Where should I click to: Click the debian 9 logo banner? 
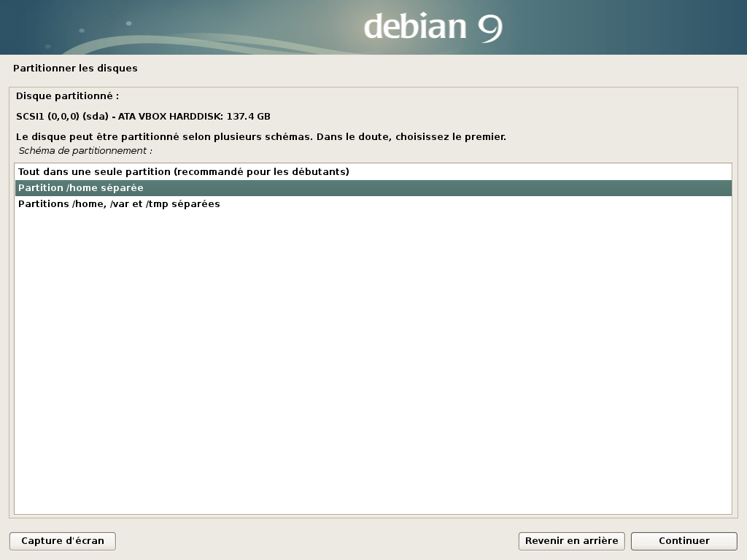373,27
